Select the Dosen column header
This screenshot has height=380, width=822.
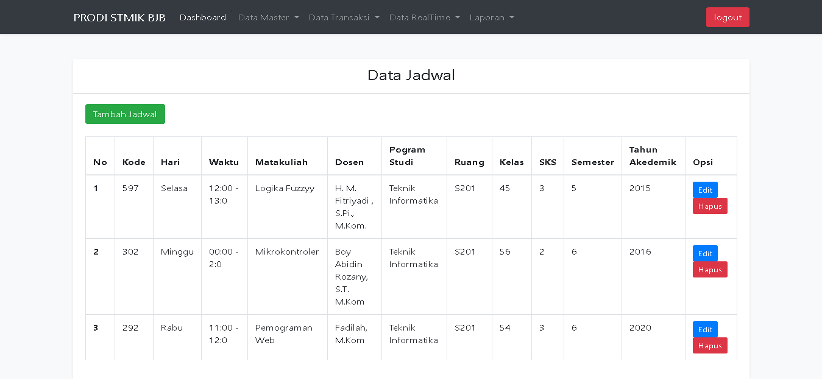pos(349,162)
